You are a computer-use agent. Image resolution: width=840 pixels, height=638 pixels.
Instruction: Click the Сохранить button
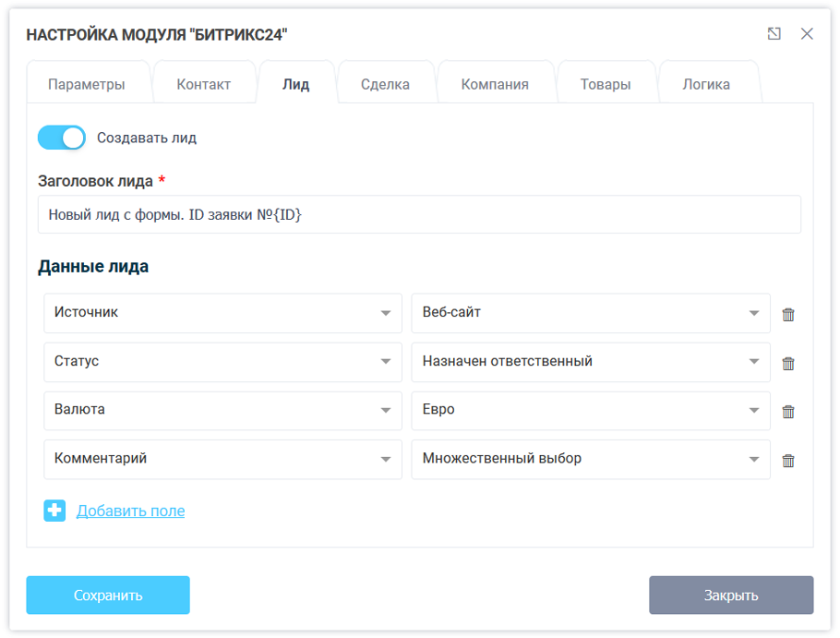pos(107,595)
